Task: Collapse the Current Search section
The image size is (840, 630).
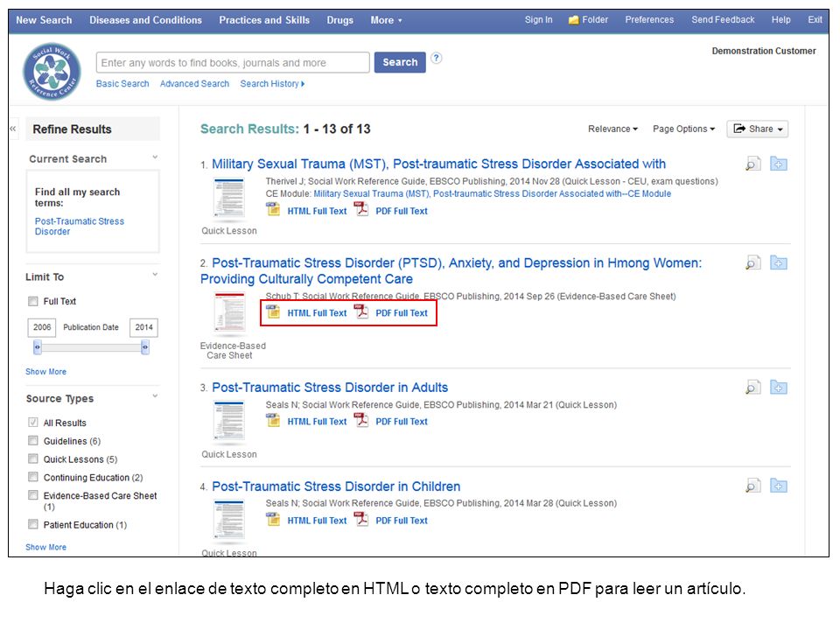Action: point(155,157)
